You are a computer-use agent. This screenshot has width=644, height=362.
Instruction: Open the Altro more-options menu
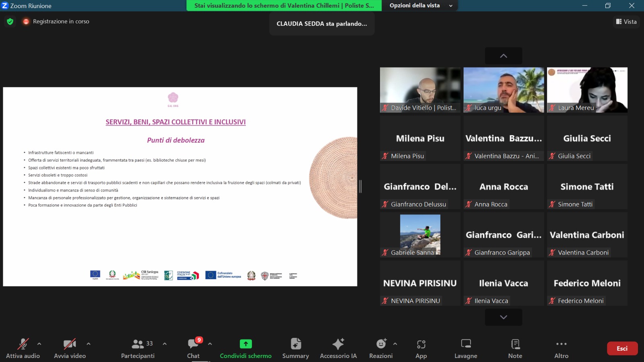561,348
